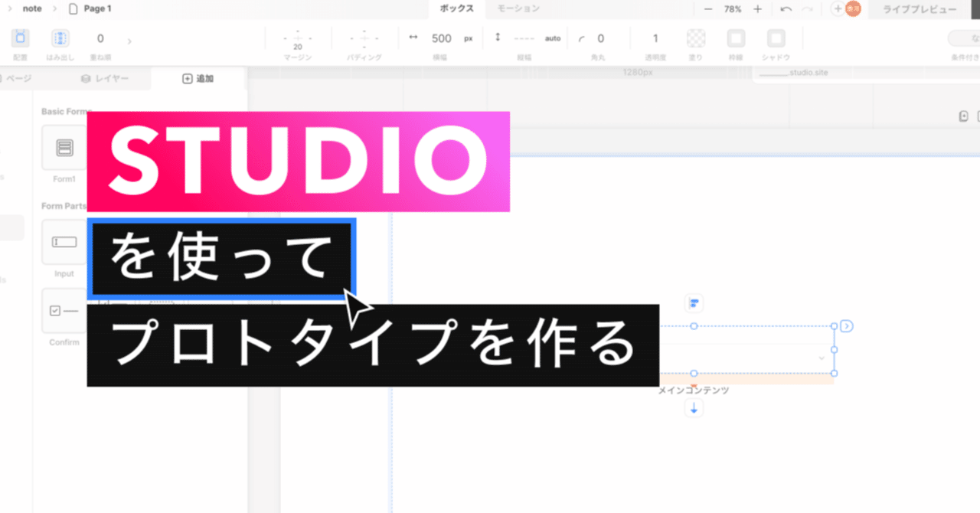Image resolution: width=980 pixels, height=513 pixels.
Task: Click the width value 500
Action: pos(442,38)
